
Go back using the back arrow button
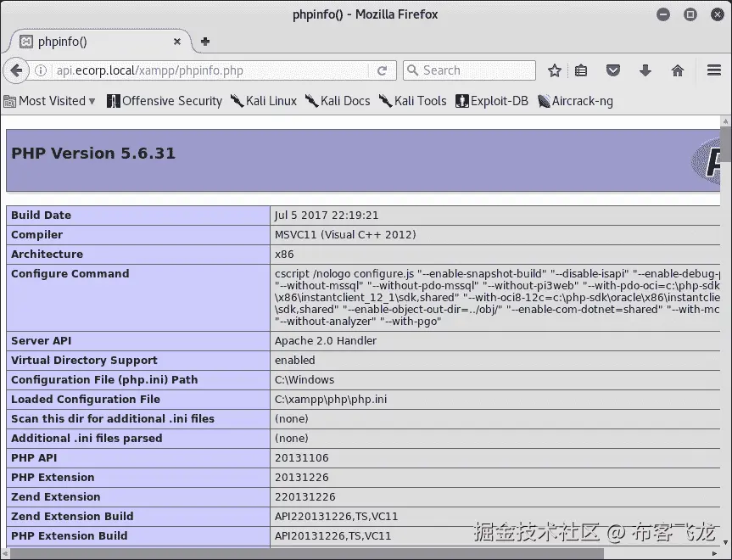tap(16, 70)
